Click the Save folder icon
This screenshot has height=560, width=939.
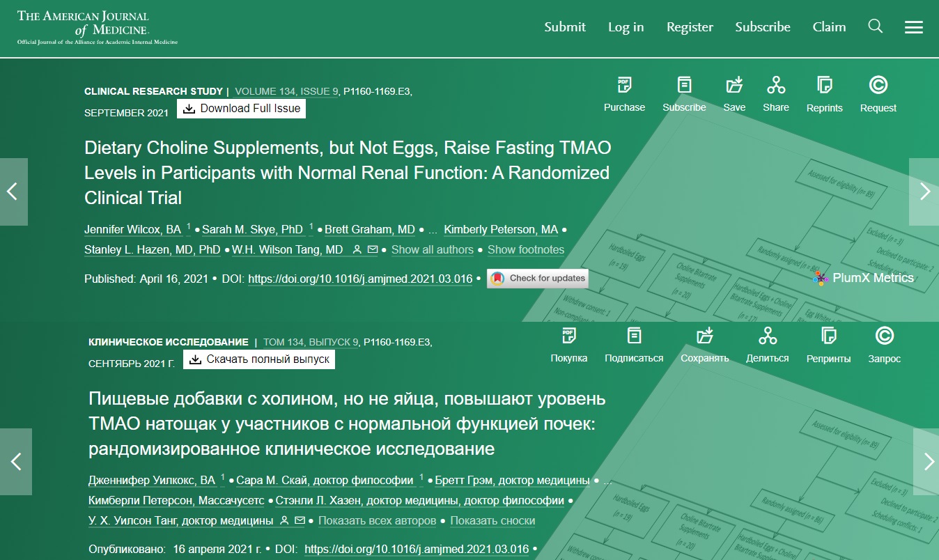click(x=734, y=85)
